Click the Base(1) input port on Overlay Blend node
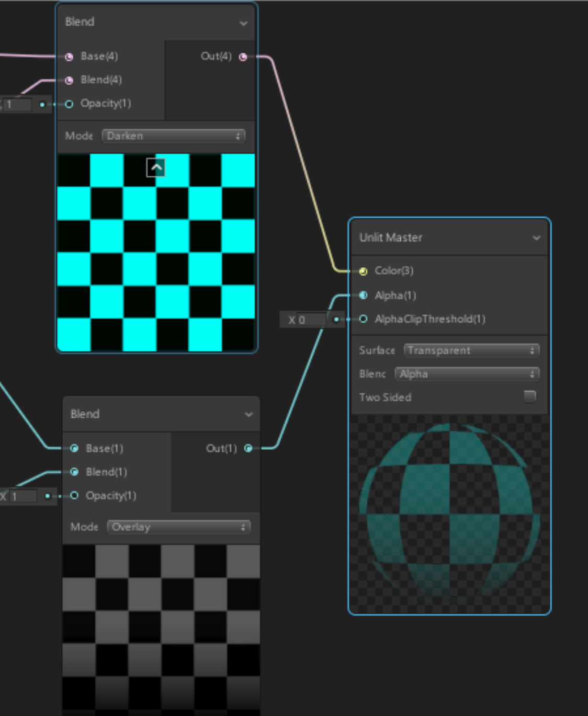Image resolution: width=588 pixels, height=716 pixels. coord(74,448)
